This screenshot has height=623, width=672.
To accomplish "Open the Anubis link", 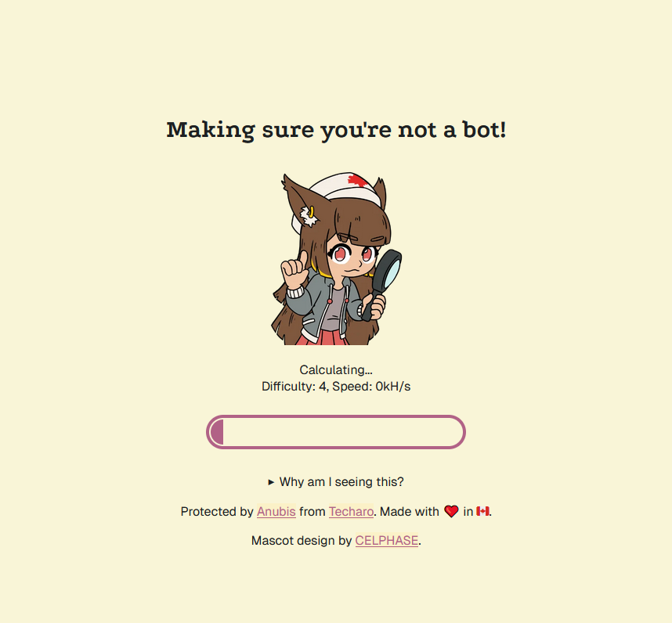I will (276, 511).
